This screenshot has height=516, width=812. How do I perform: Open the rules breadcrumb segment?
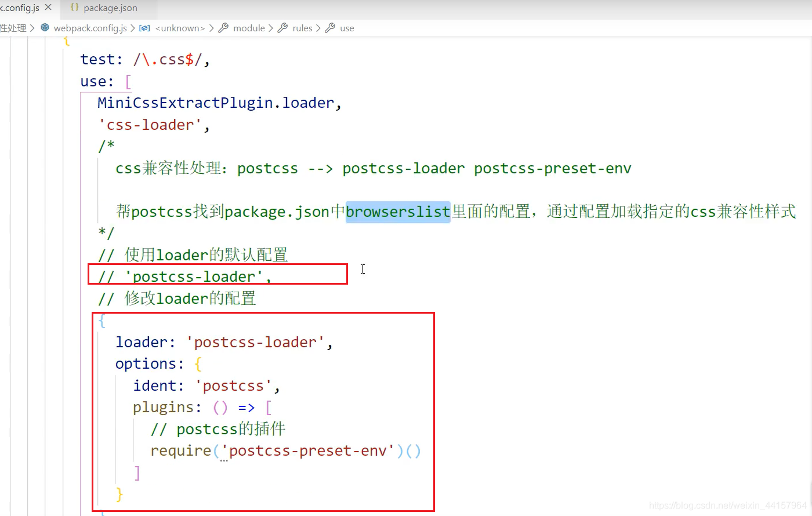pyautogui.click(x=302, y=28)
